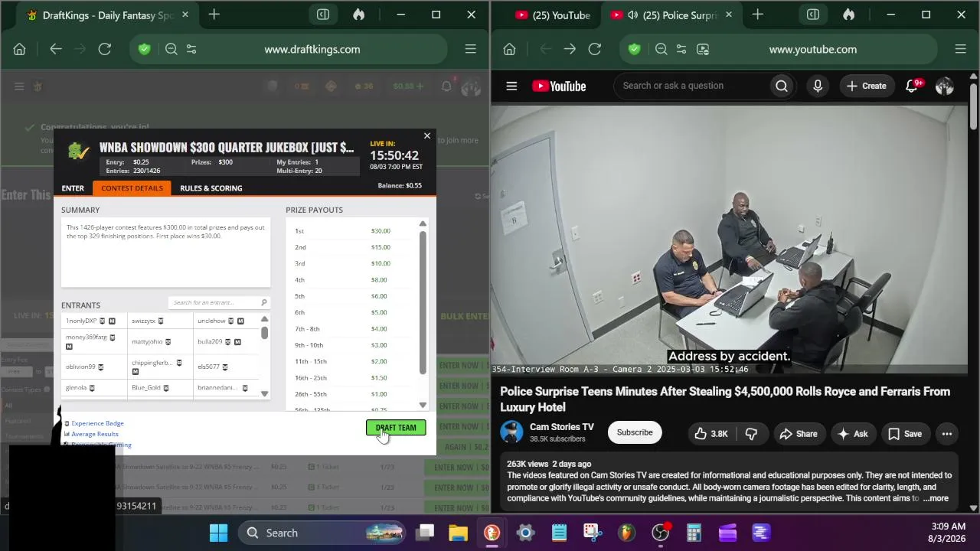The height and width of the screenshot is (551, 980).
Task: Select entrant Blue_Gold in the entrants list
Action: pos(146,388)
